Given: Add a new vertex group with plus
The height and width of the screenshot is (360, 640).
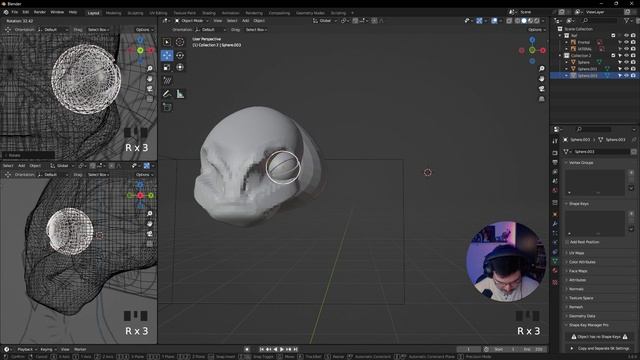Looking at the screenshot, I should pyautogui.click(x=631, y=173).
